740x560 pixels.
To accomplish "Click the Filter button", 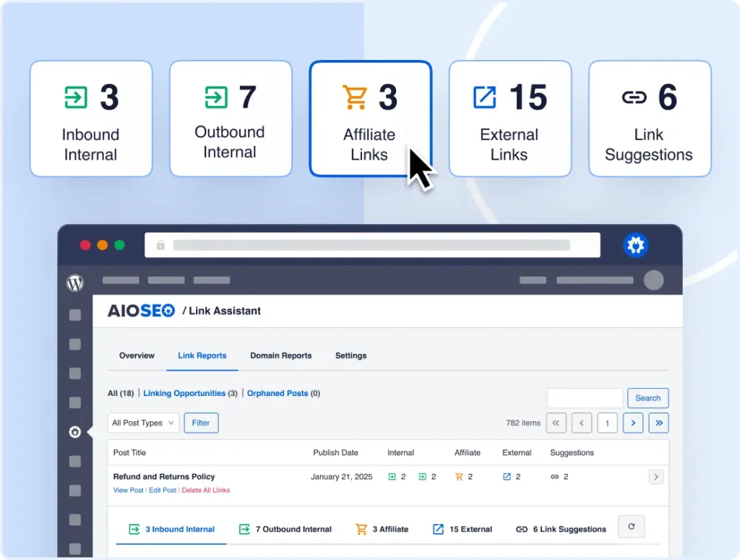I will click(201, 423).
